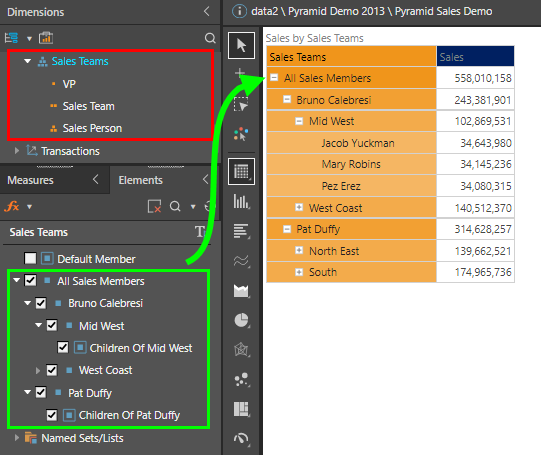Click the Sales column header
Screen dimensions: 541x455
(475, 57)
